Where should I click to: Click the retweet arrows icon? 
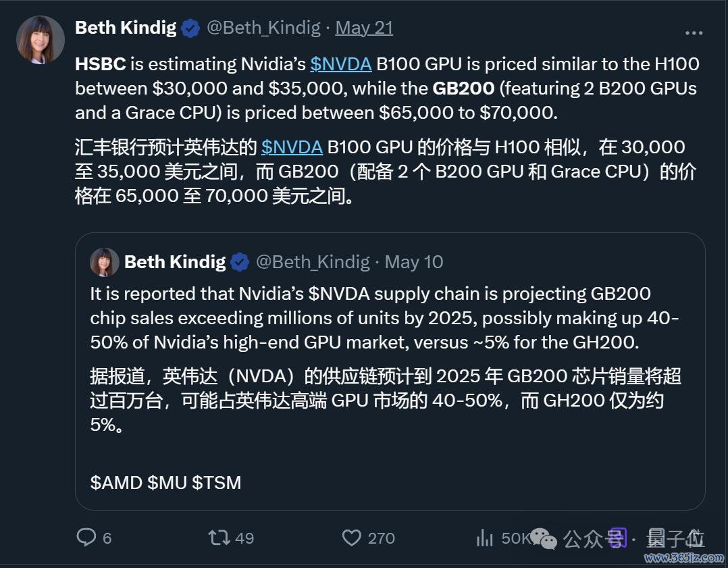[x=219, y=538]
